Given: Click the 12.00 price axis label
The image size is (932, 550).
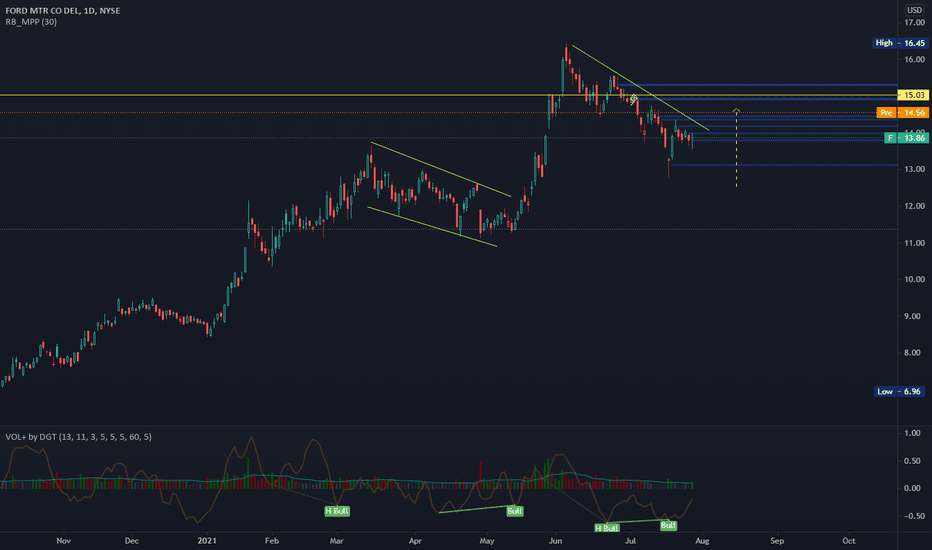Looking at the screenshot, I should [914, 206].
